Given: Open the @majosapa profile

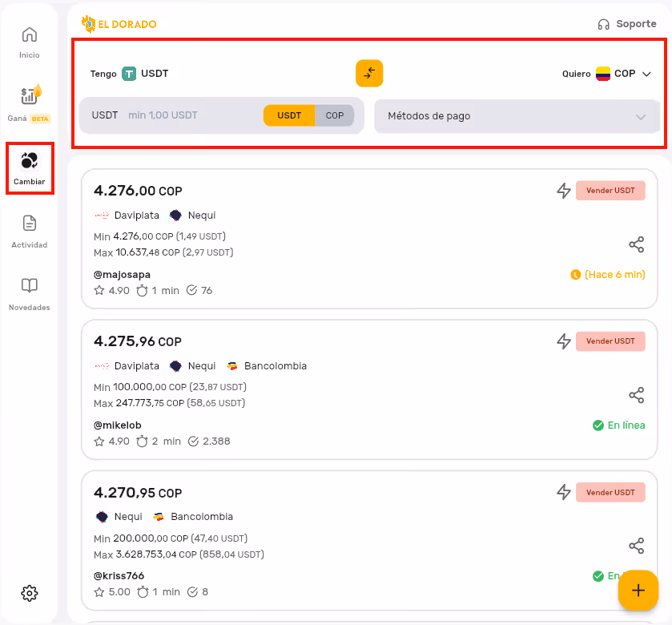Looking at the screenshot, I should (x=122, y=275).
